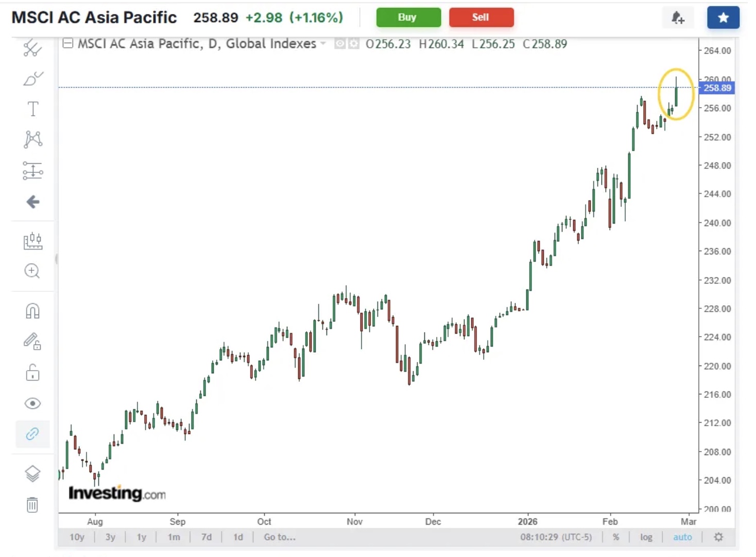Toggle magnet mode on
This screenshot has width=756, height=557.
point(32,311)
